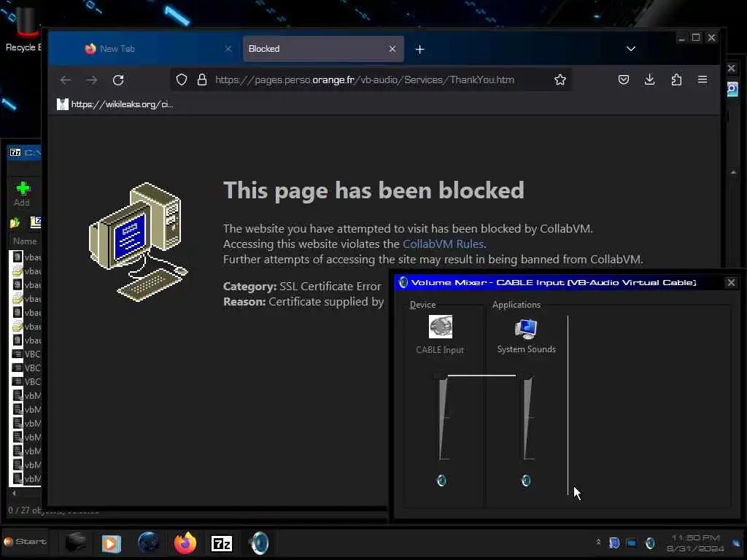Click the green Add button in 7-Zip
The height and width of the screenshot is (560, 747).
(22, 193)
